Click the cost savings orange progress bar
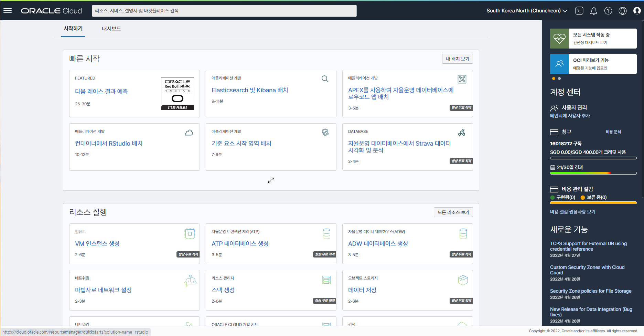The height and width of the screenshot is (336, 644). click(593, 203)
